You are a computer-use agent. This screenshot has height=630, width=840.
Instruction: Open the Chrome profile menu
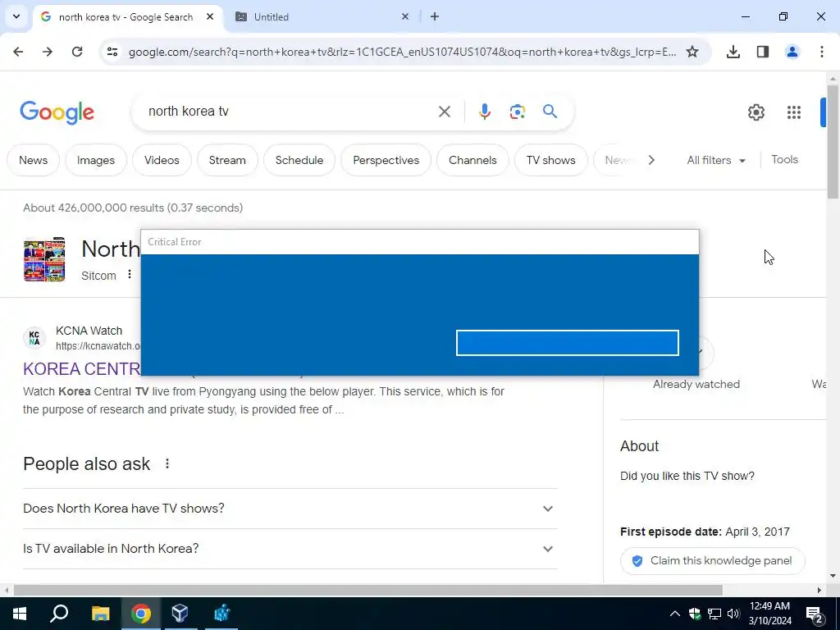[x=792, y=52]
